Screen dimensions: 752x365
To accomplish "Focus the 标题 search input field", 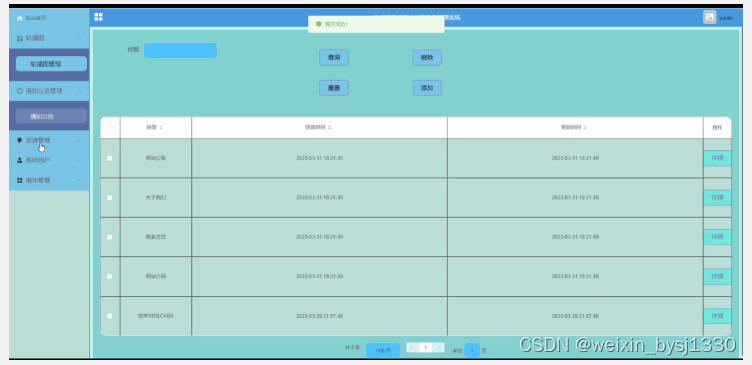I will tap(180, 50).
